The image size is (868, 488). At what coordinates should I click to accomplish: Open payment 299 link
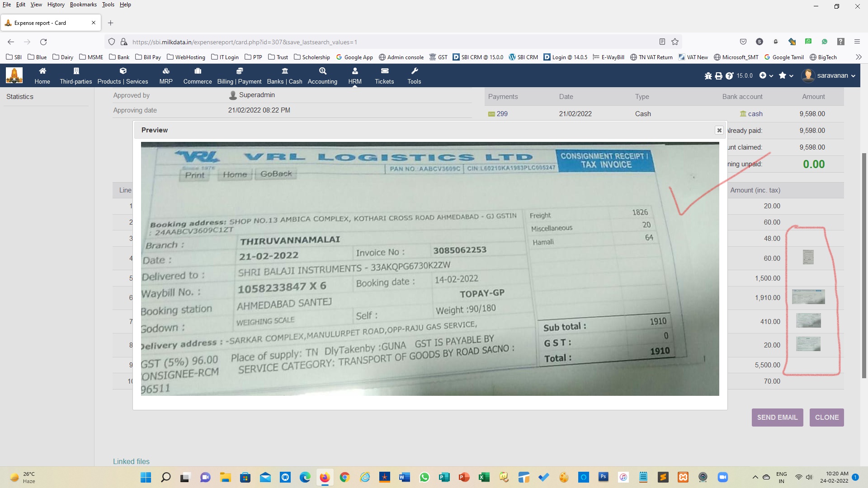(498, 114)
